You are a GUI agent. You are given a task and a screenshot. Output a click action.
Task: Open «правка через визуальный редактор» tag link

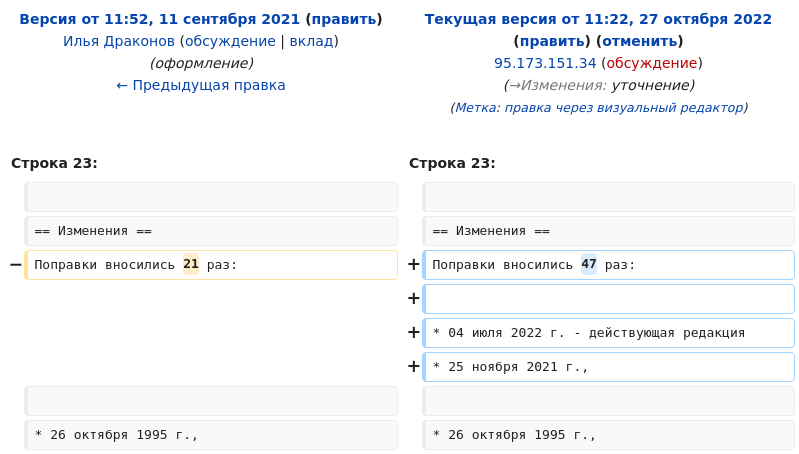coord(624,108)
